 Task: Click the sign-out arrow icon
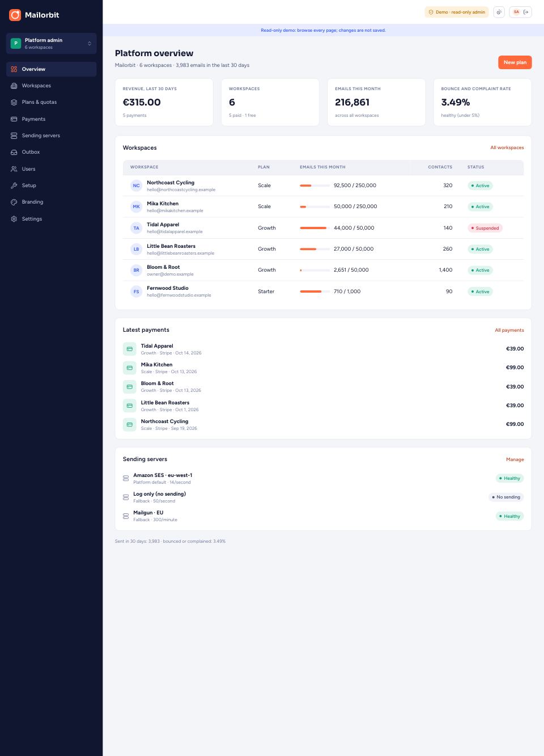pos(526,12)
